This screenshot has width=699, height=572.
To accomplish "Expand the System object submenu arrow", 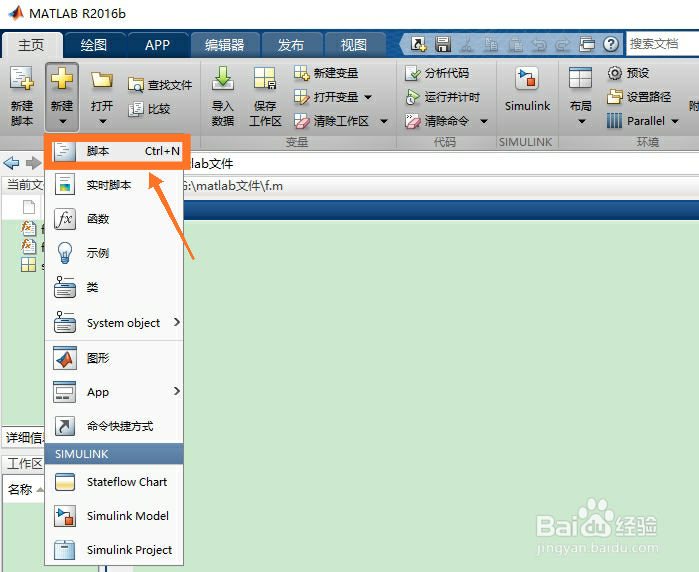I will tap(177, 322).
